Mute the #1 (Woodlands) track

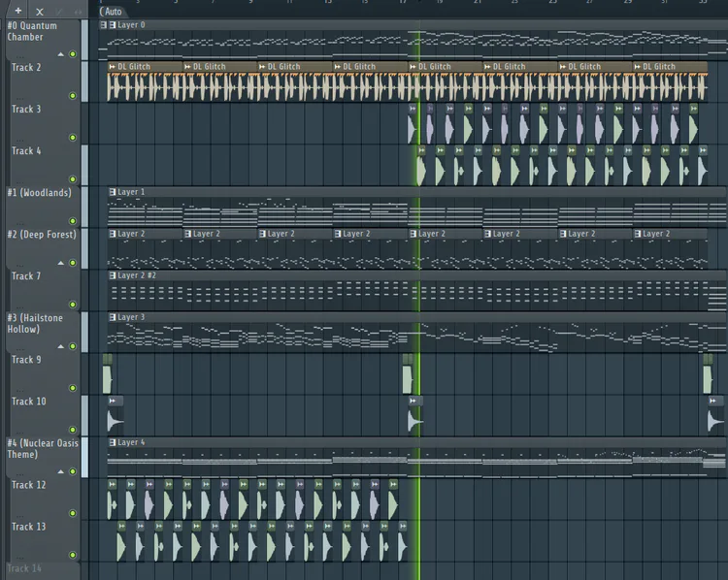[73, 221]
